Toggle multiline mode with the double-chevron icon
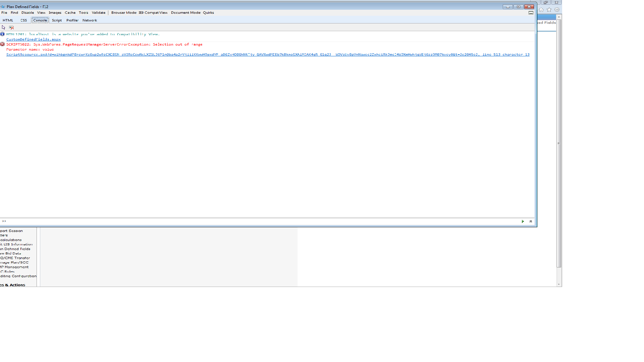The width and height of the screenshot is (644, 362). tap(531, 222)
